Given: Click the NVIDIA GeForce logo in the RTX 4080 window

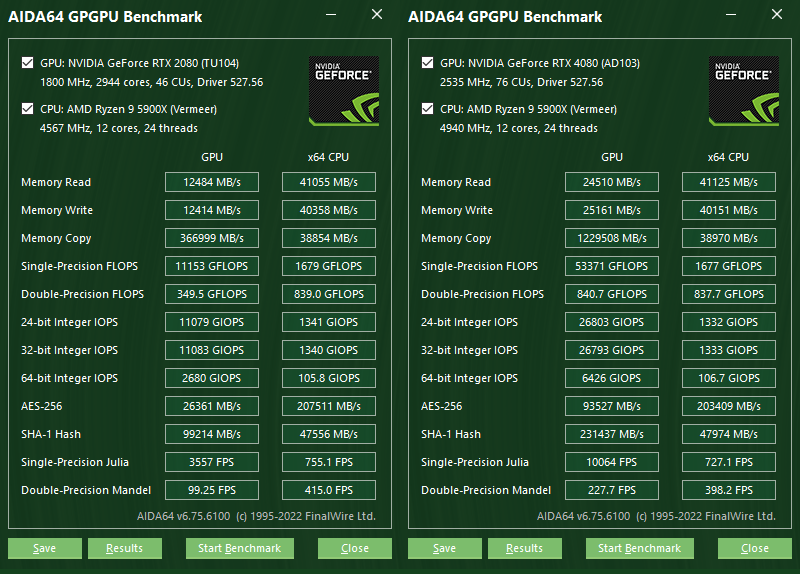Looking at the screenshot, I should tap(744, 91).
